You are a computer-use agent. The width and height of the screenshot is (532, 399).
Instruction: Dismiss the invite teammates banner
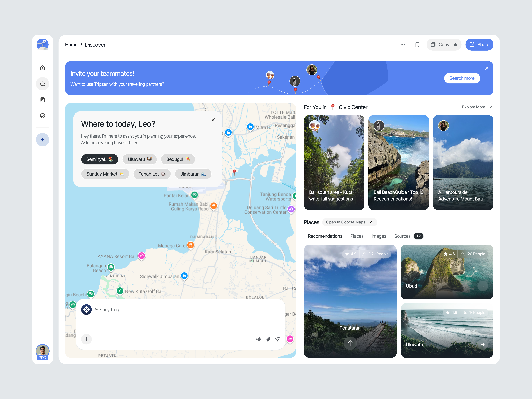tap(487, 68)
